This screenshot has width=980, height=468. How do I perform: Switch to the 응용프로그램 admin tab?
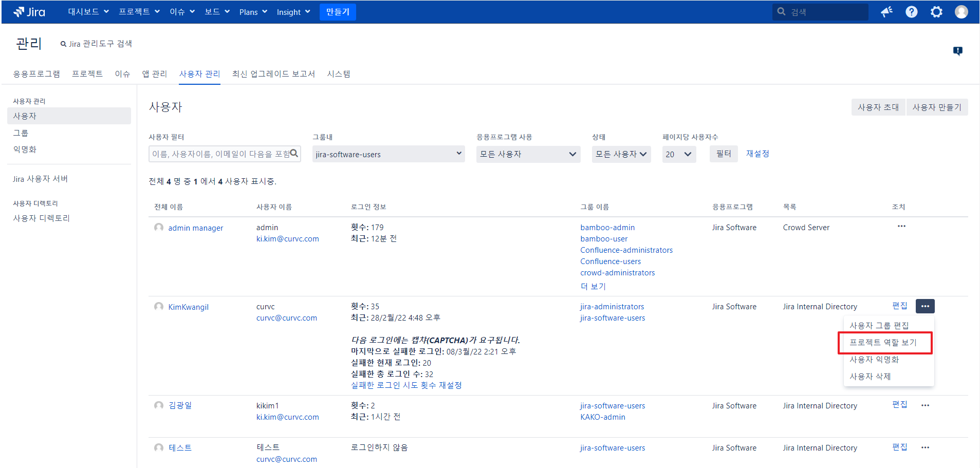pyautogui.click(x=36, y=74)
